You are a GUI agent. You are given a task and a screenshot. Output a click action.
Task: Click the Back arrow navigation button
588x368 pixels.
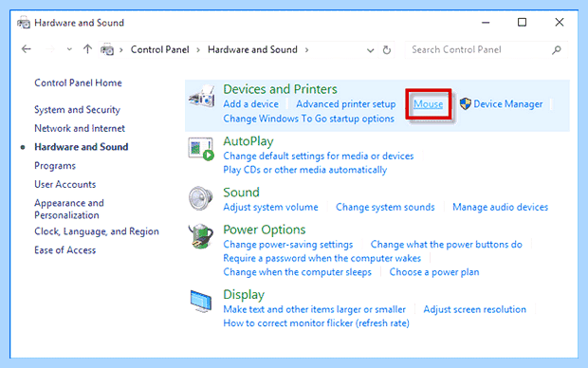[27, 49]
